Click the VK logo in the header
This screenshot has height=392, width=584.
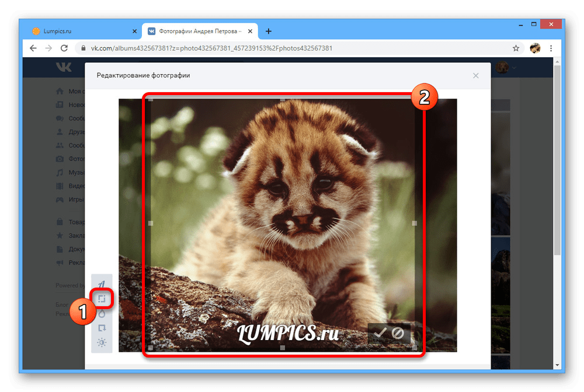click(x=64, y=67)
